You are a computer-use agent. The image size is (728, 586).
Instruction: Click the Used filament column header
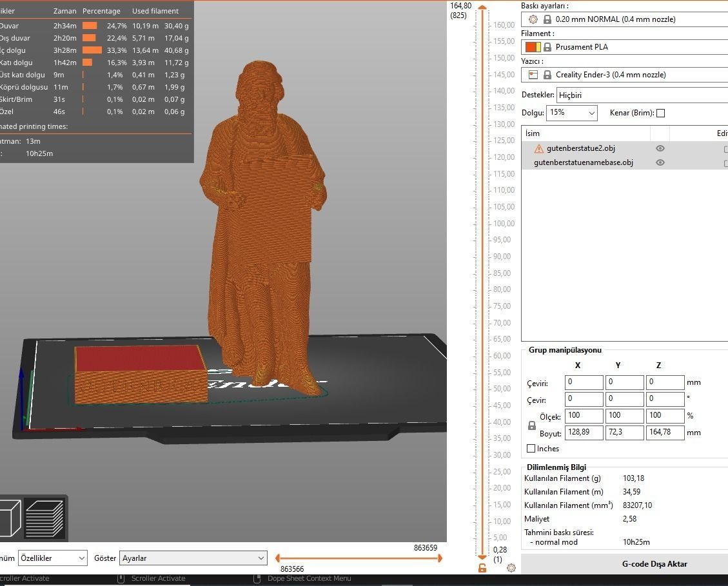coord(155,11)
